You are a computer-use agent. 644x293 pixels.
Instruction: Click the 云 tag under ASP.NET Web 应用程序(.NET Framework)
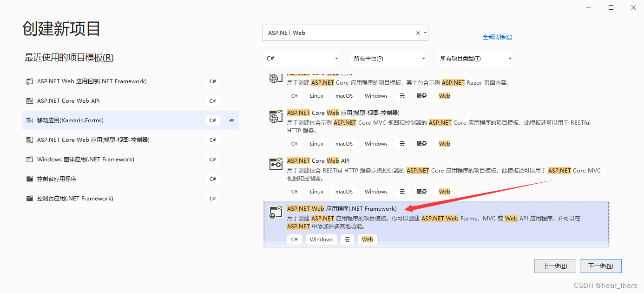click(347, 240)
